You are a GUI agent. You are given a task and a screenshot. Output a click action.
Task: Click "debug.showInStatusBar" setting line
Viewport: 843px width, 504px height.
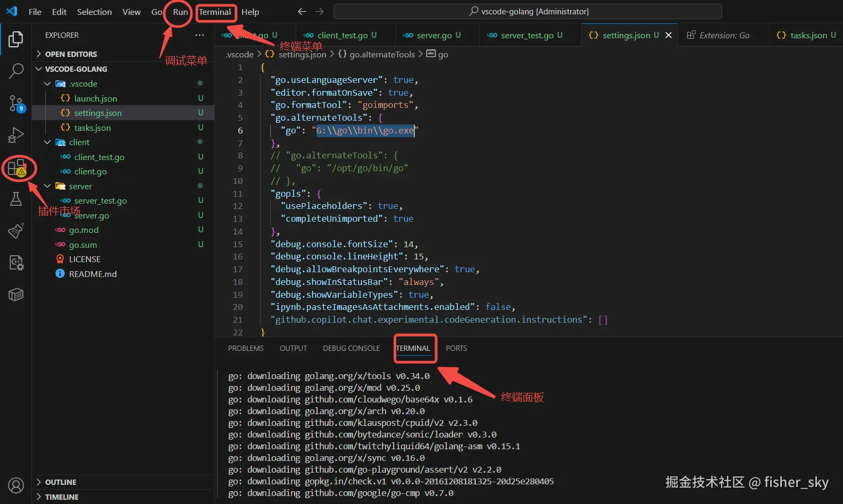tap(357, 282)
